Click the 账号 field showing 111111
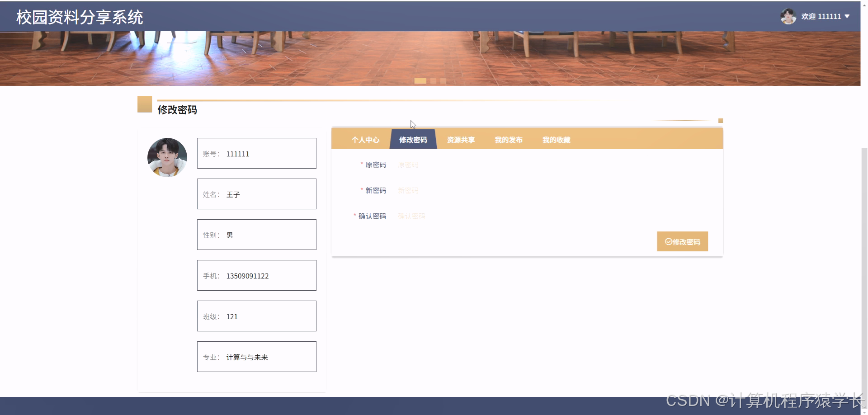Image resolution: width=868 pixels, height=415 pixels. [256, 153]
